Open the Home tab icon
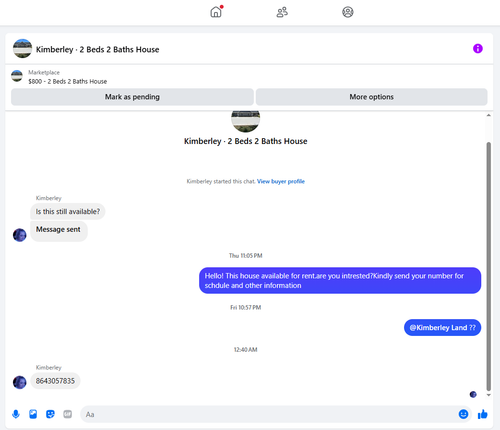Viewport: 500px width, 430px height. tap(216, 12)
